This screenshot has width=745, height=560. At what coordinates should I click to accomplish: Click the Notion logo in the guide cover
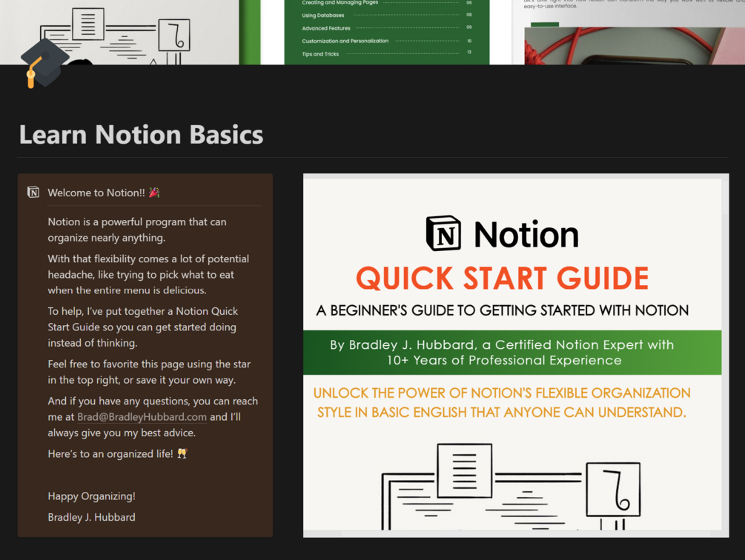pos(502,234)
